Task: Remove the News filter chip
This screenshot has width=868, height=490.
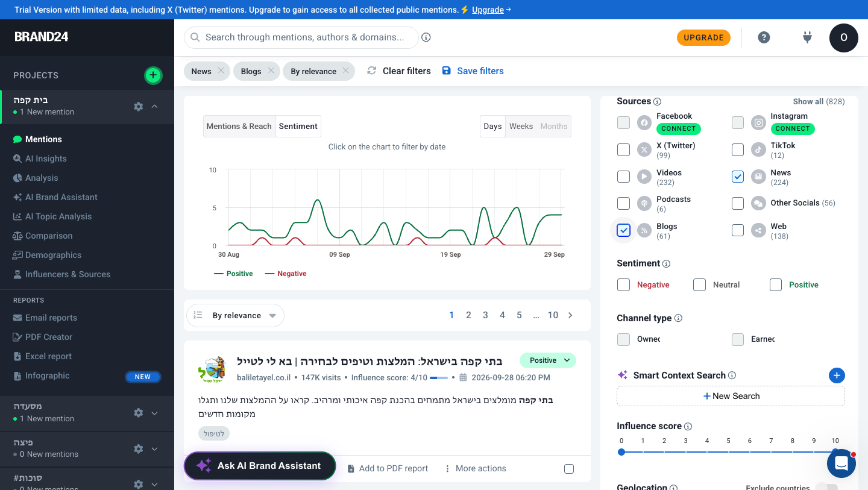Action: (221, 71)
